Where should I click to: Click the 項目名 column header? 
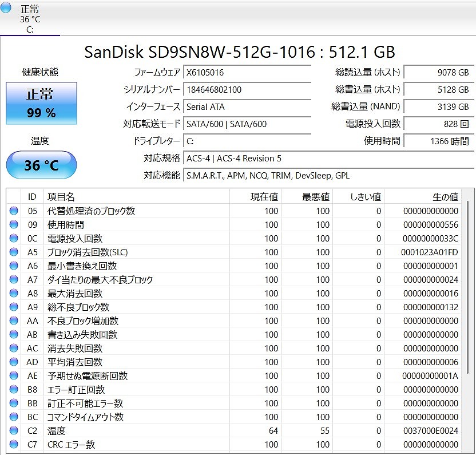61,197
